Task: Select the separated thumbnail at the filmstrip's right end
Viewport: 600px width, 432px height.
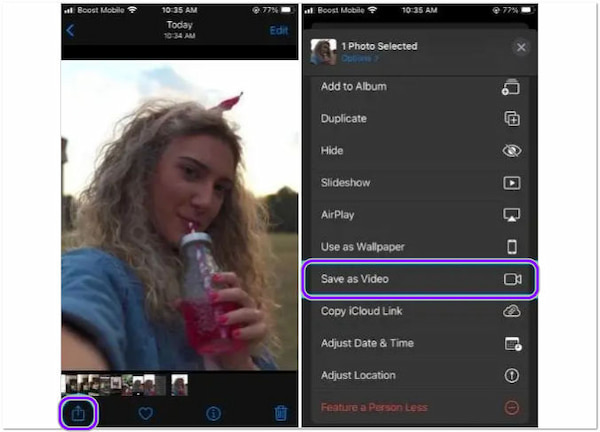Action: pyautogui.click(x=179, y=383)
